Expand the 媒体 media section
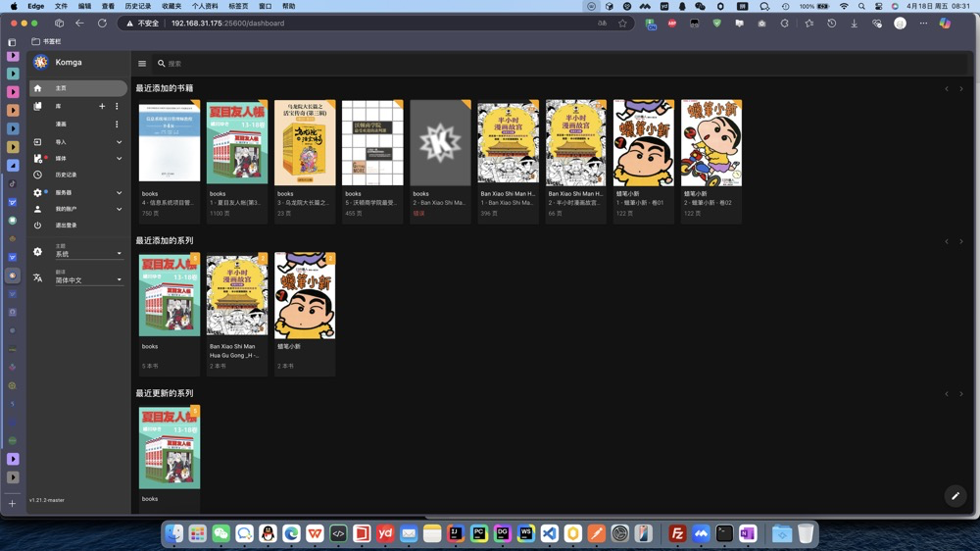980x551 pixels. 78,158
